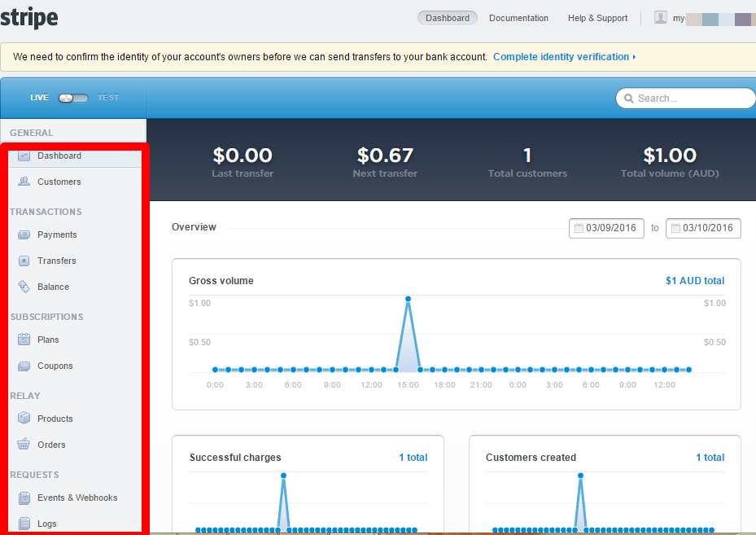Toggle the Live/Test mode switch

[73, 98]
